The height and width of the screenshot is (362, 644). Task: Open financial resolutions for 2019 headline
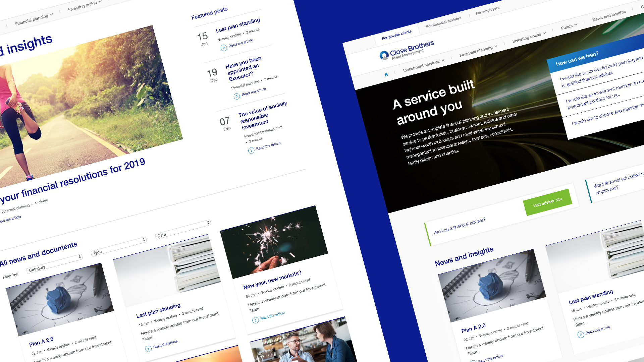coord(72,181)
